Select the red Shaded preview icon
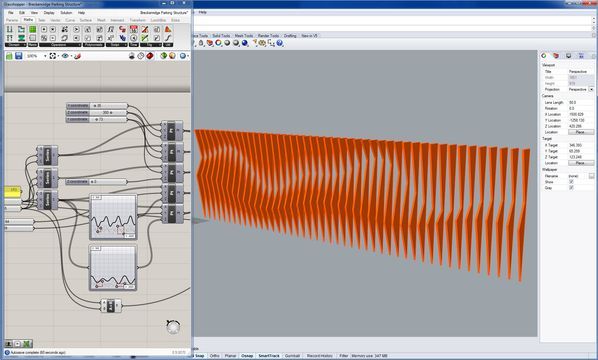The image size is (598, 360). [x=150, y=56]
